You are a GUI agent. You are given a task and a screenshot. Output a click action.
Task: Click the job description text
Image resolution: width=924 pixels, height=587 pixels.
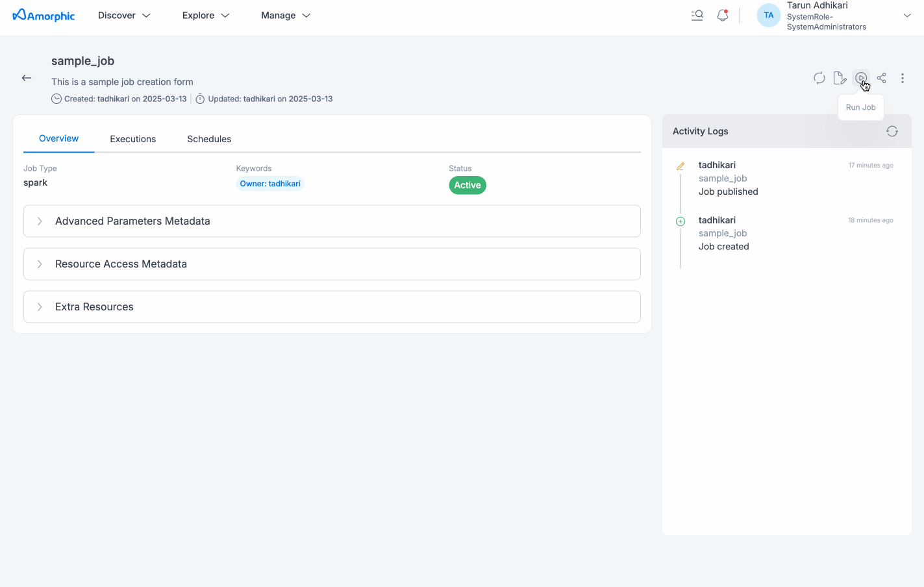point(122,82)
